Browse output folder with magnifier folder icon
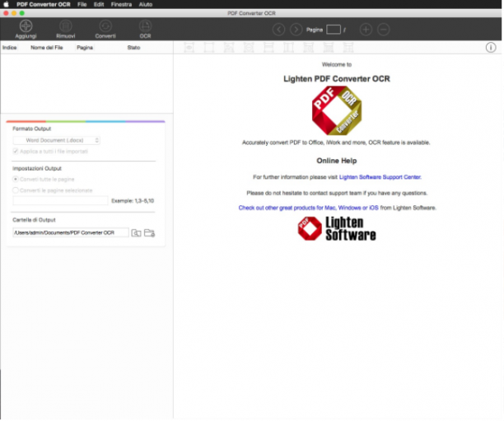Image resolution: width=504 pixels, height=421 pixels. [x=136, y=233]
